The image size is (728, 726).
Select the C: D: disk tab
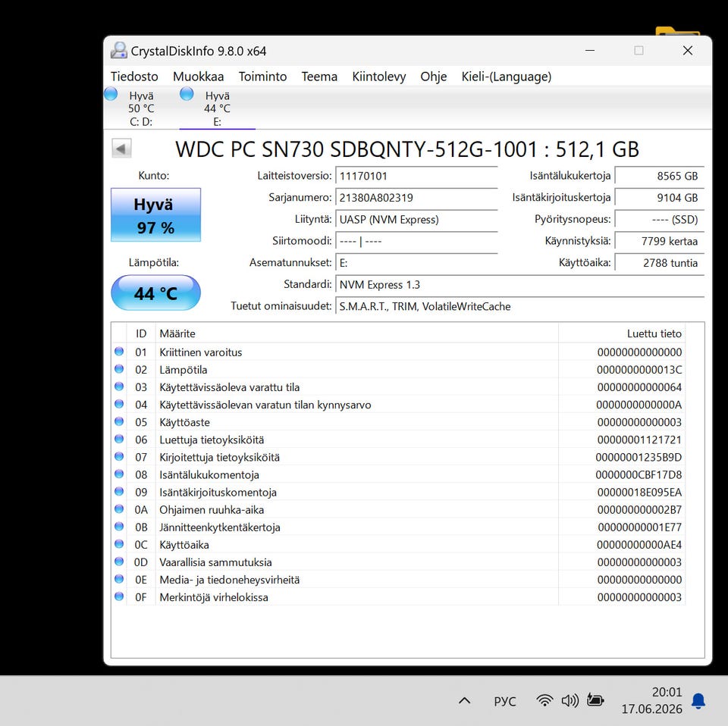(x=141, y=108)
